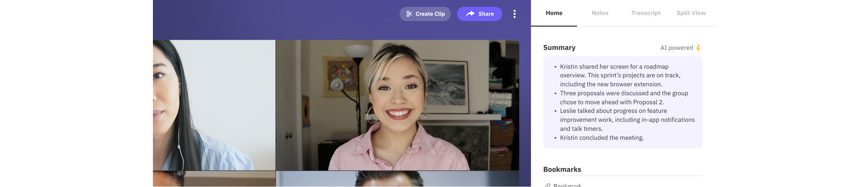This screenshot has width=868, height=187.
Task: Open the Notes tab
Action: click(600, 13)
